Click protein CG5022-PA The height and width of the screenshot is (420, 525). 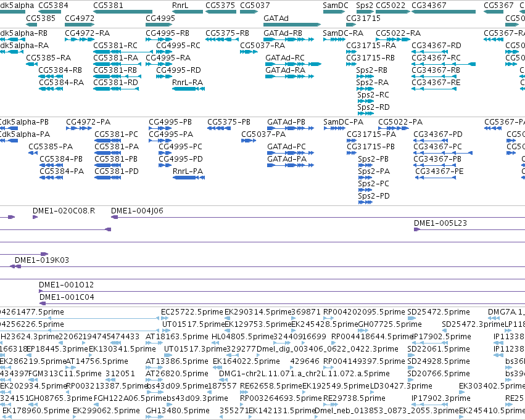click(x=394, y=128)
